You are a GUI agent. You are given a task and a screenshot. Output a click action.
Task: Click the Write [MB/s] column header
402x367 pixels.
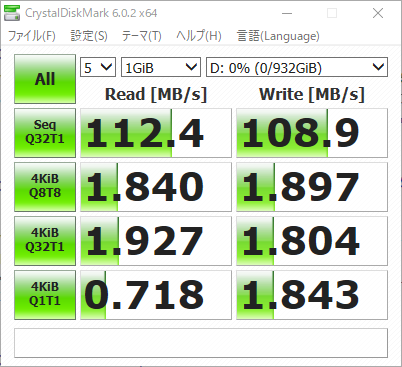coord(312,94)
